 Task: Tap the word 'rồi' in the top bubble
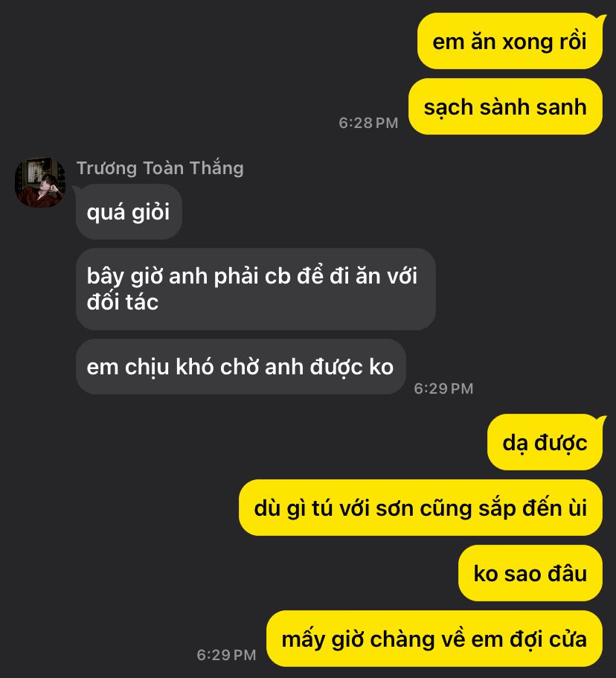pyautogui.click(x=573, y=42)
